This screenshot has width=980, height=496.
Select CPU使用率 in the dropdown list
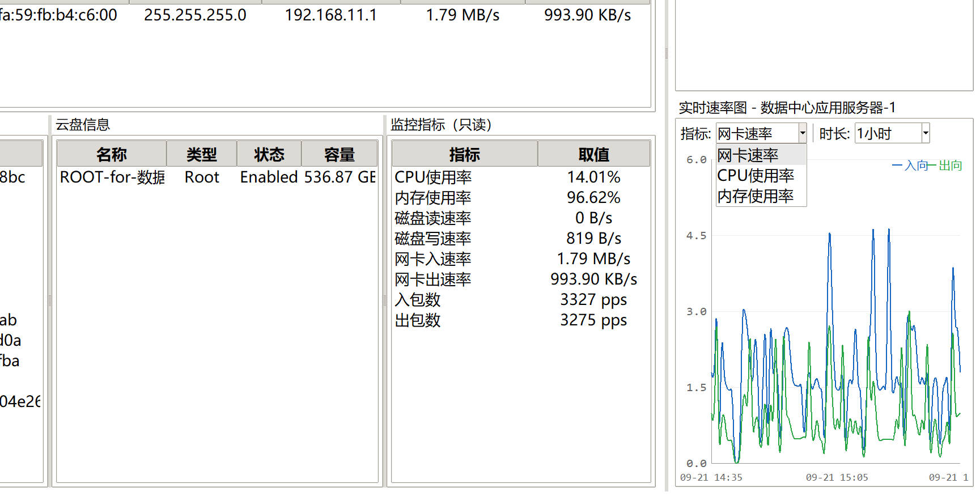(761, 175)
